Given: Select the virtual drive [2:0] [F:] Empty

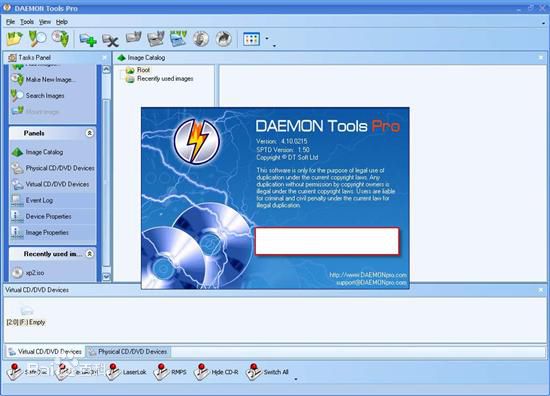Looking at the screenshot, I should 26,316.
